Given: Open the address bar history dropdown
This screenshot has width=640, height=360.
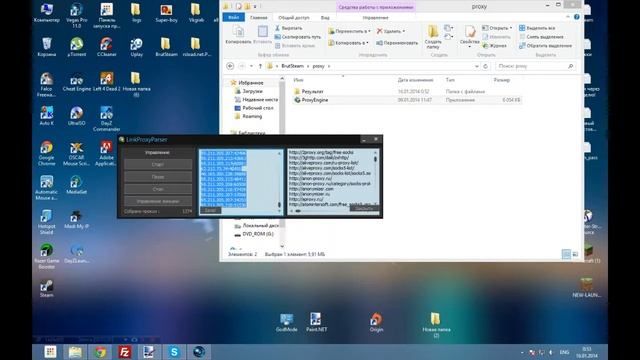Looking at the screenshot, I should click(476, 66).
